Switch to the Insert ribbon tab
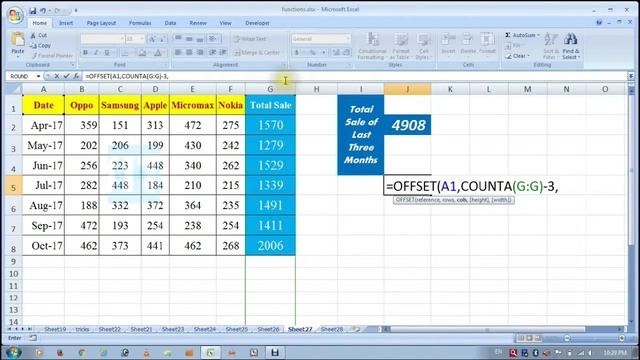This screenshot has width=640, height=360. [x=66, y=23]
